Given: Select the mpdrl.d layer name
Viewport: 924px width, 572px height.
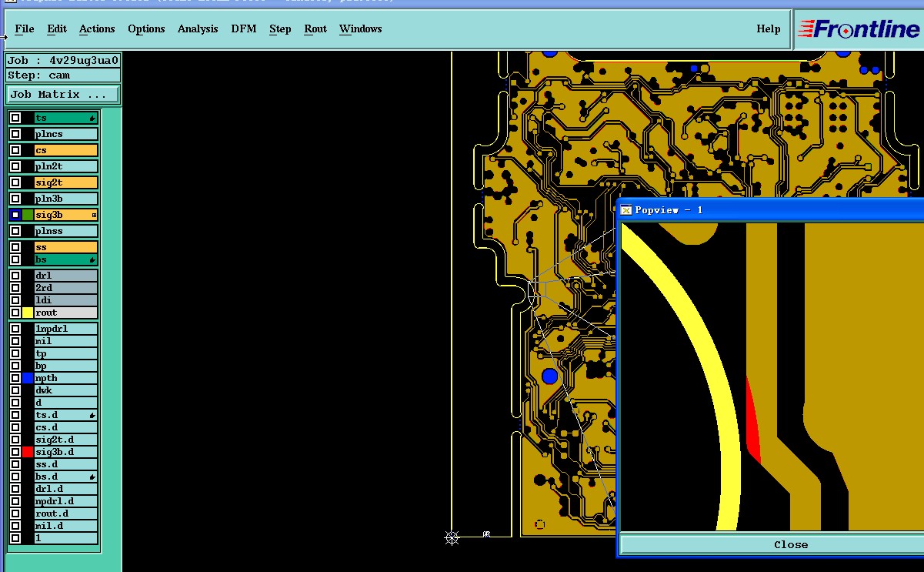Looking at the screenshot, I should tap(66, 501).
